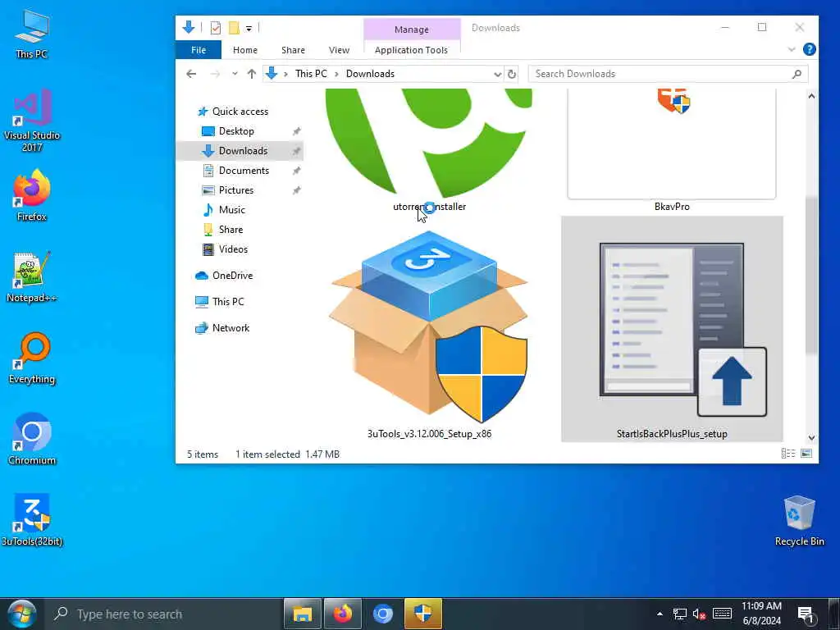This screenshot has width=840, height=630.
Task: Open Application Tools ribbon tab
Action: click(412, 50)
